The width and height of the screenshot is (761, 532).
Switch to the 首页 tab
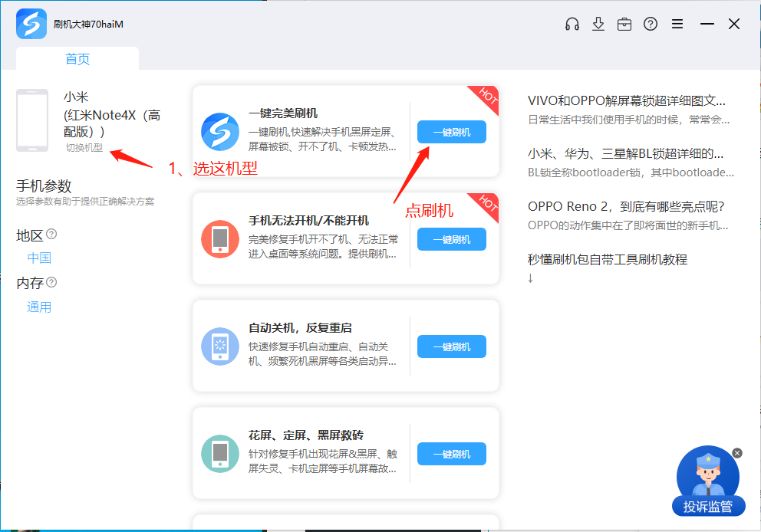coord(77,59)
